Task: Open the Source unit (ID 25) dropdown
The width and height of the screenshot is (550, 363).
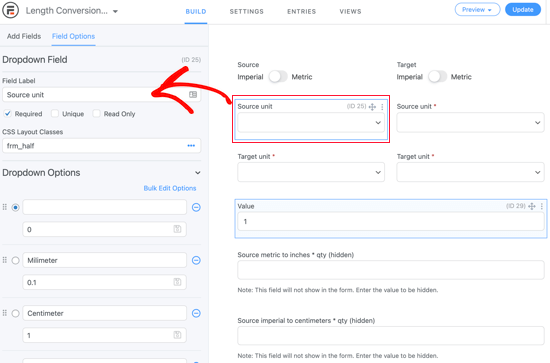Action: (x=311, y=122)
